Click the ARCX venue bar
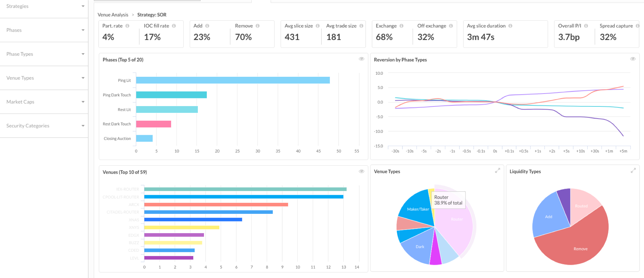644x278 pixels. [216, 204]
